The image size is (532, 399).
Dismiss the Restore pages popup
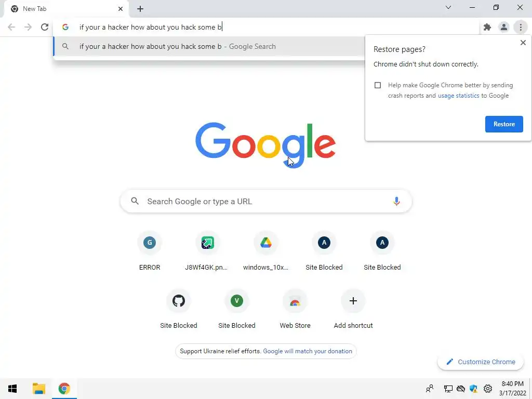pyautogui.click(x=523, y=43)
